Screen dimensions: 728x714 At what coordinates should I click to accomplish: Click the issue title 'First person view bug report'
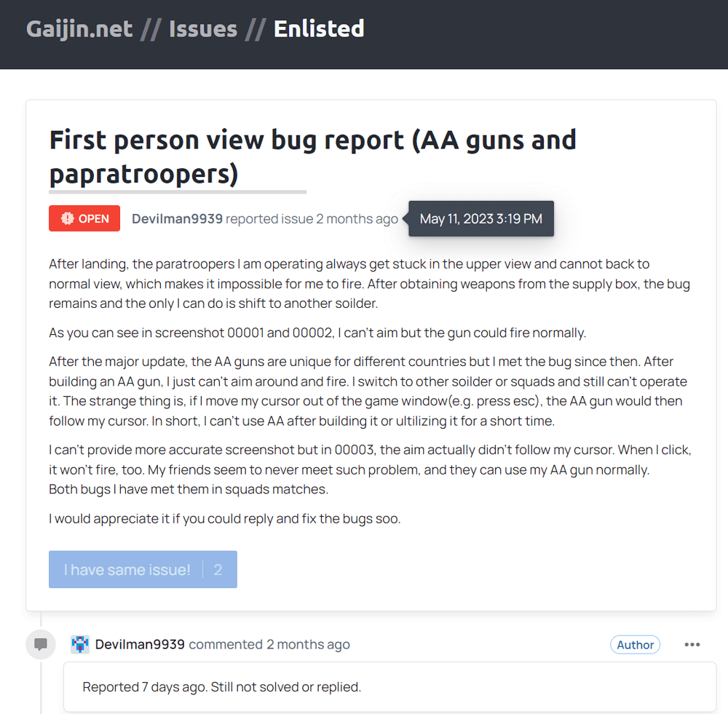click(312, 157)
